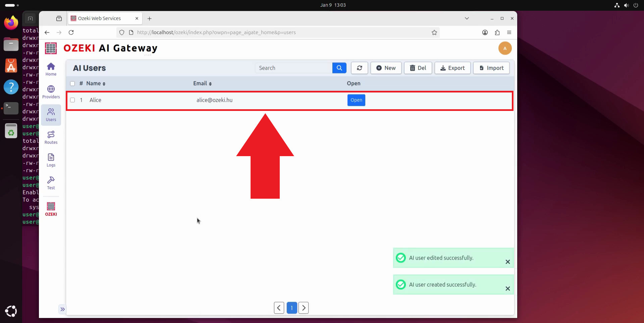
Task: Select the Test tool in sidebar
Action: pos(51,183)
